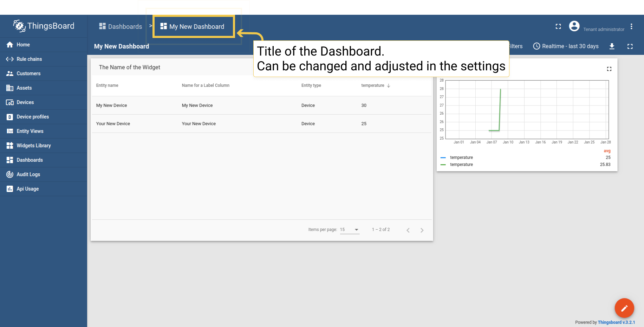Click the Audit Logs icon
The width and height of the screenshot is (644, 327).
(10, 174)
